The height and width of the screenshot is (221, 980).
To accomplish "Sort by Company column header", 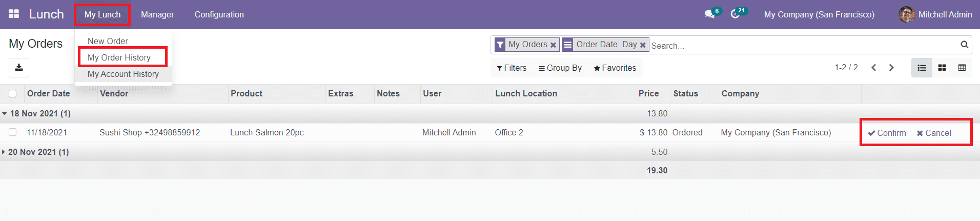I will pyautogui.click(x=740, y=93).
